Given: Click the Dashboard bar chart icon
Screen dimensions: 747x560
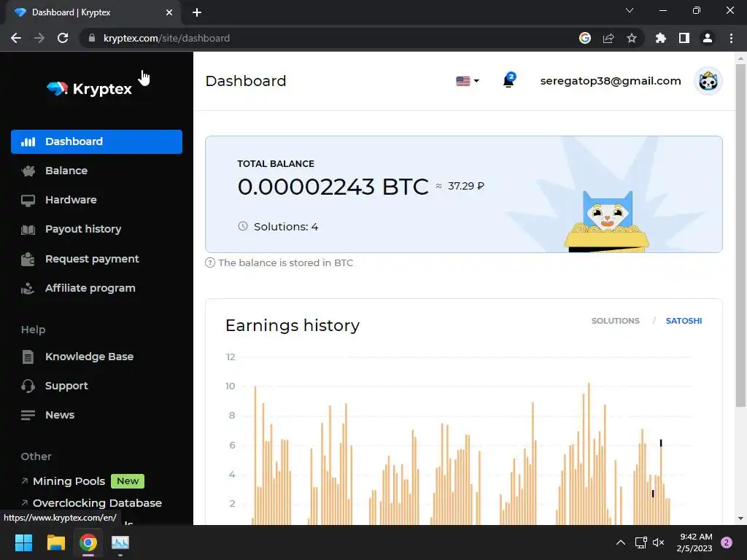Looking at the screenshot, I should point(28,142).
